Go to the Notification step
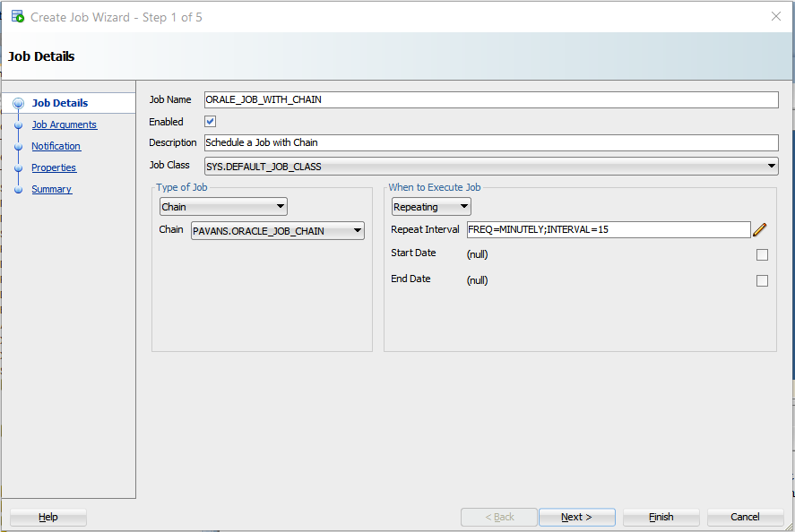The image size is (795, 532). coord(56,146)
